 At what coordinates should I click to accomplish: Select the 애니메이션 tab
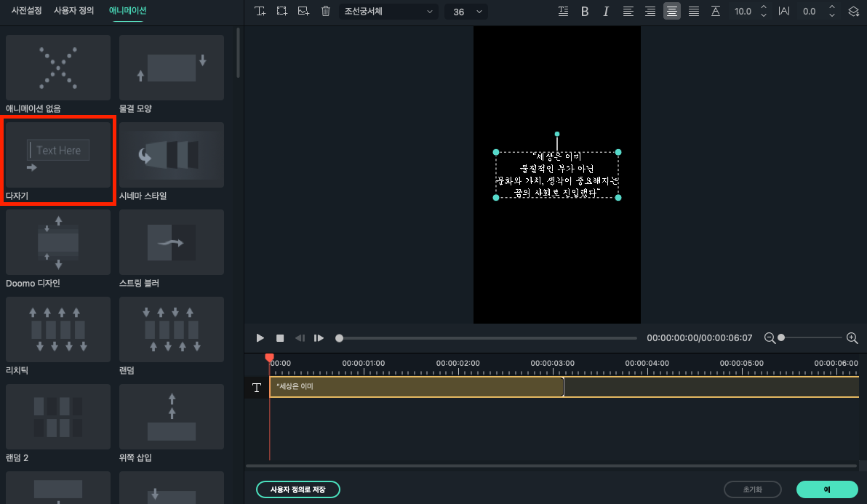tap(128, 10)
